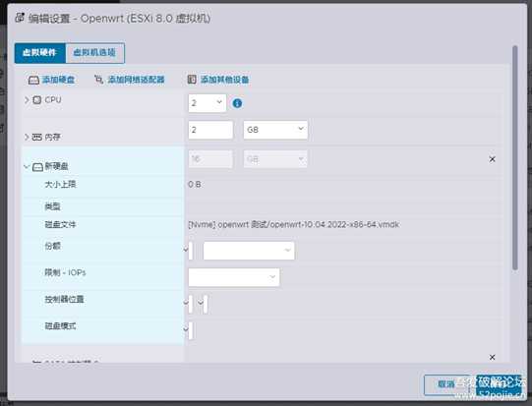Expand the 内存 settings row
Viewport: 532px width, 406px height.
point(27,137)
